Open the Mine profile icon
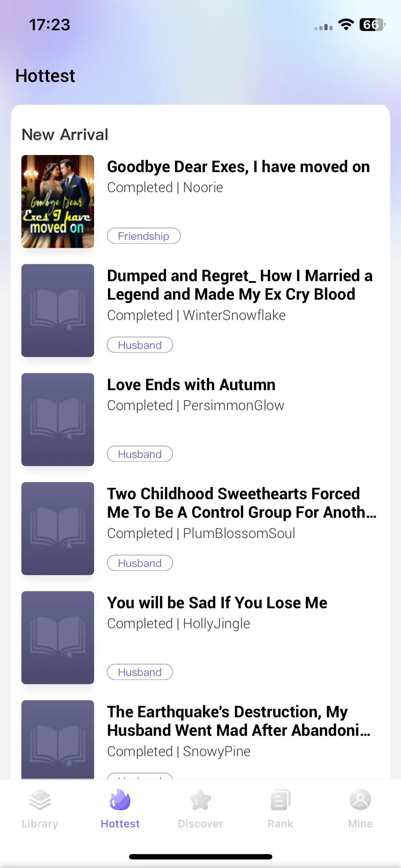Viewport: 401px width, 868px height. 360,800
